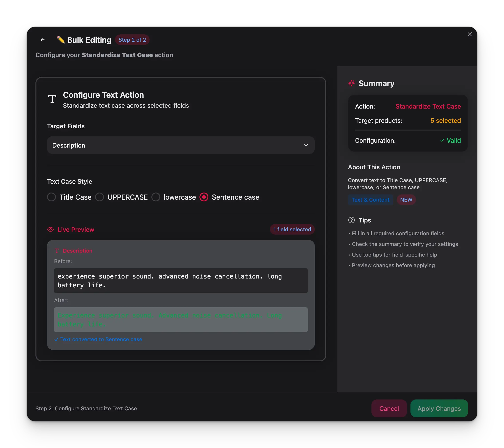Click the T Configure Text Action icon

coord(52,99)
